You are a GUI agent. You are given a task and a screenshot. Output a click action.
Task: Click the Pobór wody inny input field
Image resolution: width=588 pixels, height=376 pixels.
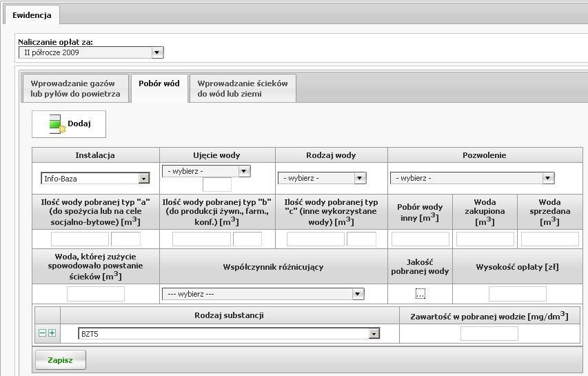(x=420, y=239)
